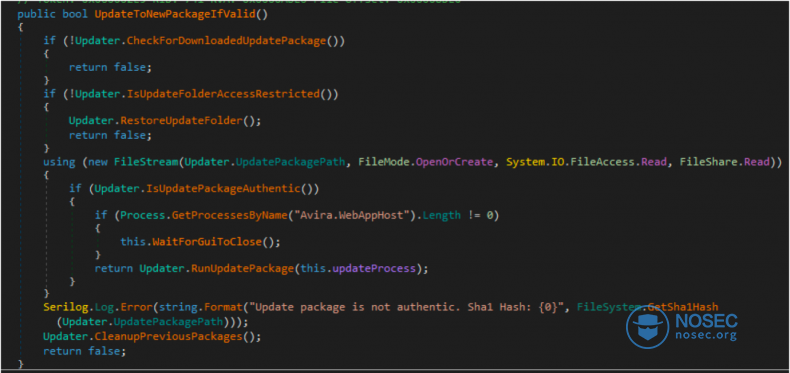Click the CheckForDownloadedUpdatePackage method call
The width and height of the screenshot is (790, 373).
226,41
